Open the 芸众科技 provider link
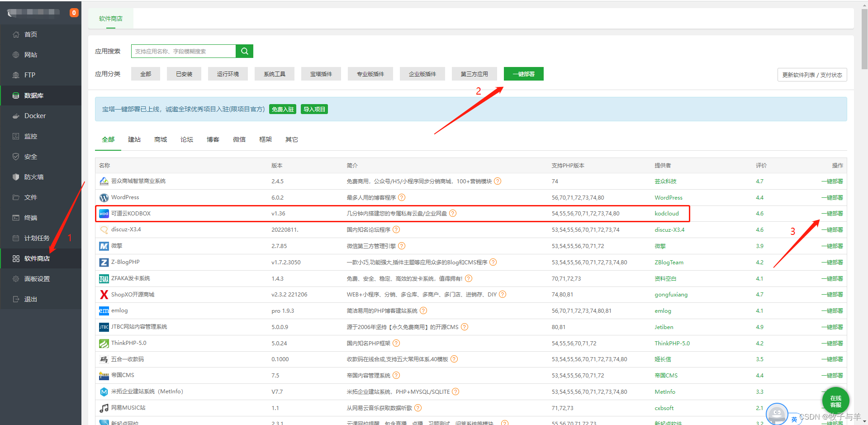Viewport: 868px width, 425px height. pyautogui.click(x=665, y=181)
